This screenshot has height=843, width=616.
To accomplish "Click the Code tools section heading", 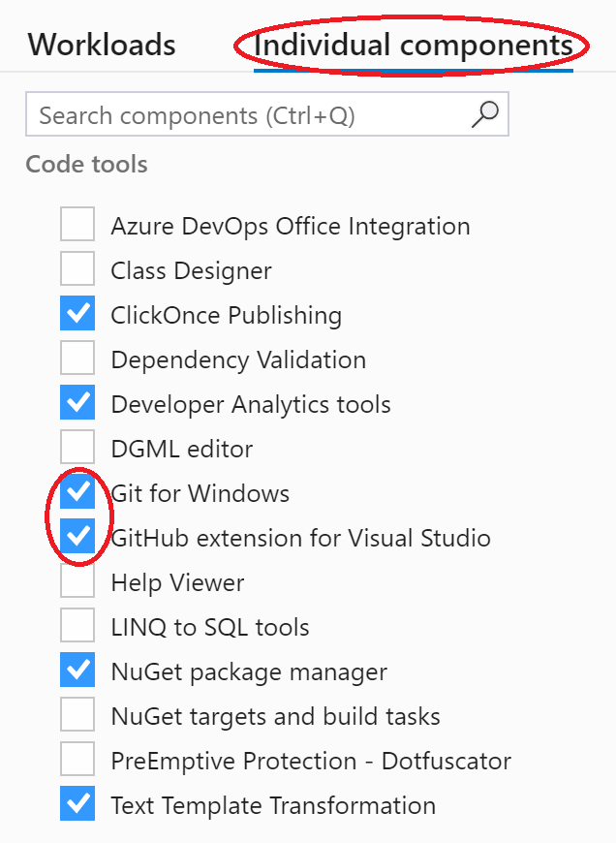I will [86, 165].
